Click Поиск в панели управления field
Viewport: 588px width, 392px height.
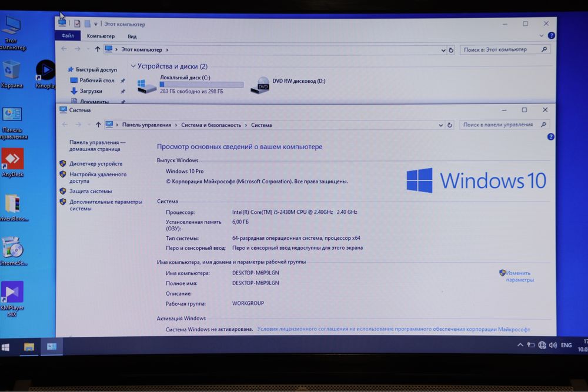tap(504, 125)
